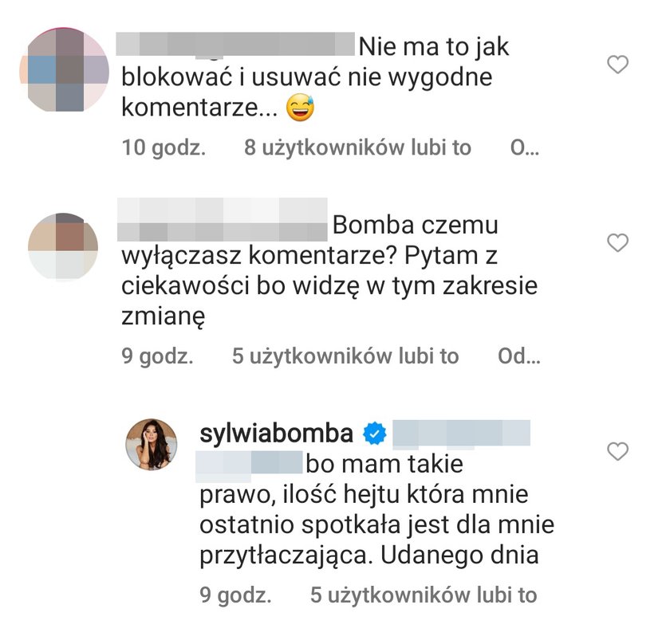This screenshot has height=644, width=670.
Task: Like the 'Bomba czemu wyłączasz komentarze' comment
Action: click(x=617, y=242)
